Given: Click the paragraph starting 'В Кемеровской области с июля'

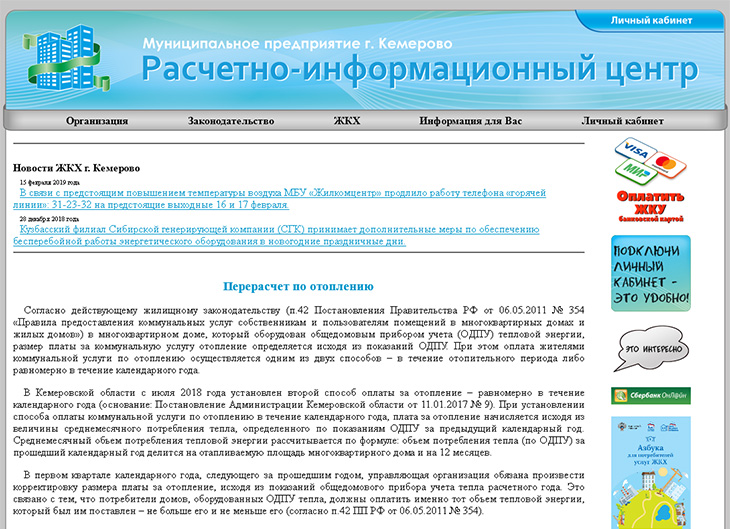Looking at the screenshot, I should pyautogui.click(x=298, y=423).
